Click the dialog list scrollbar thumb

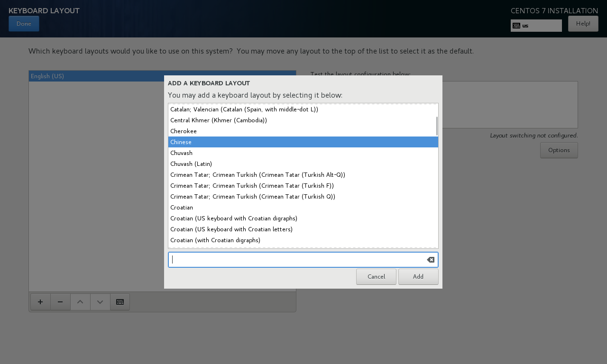click(x=437, y=126)
